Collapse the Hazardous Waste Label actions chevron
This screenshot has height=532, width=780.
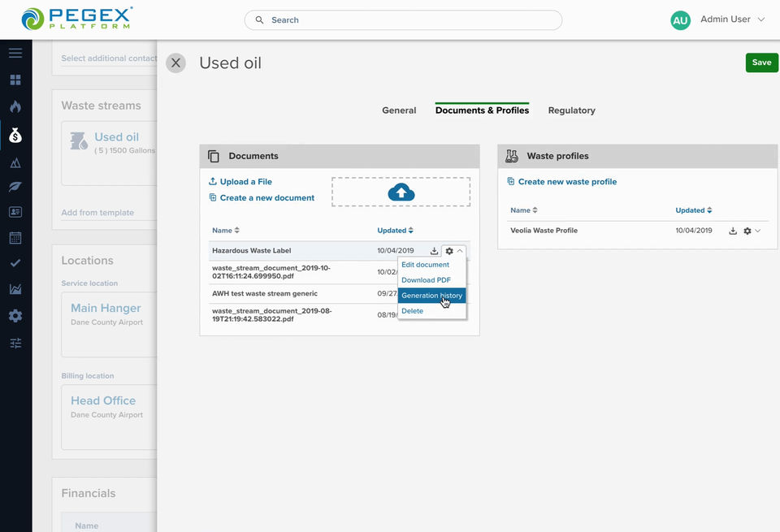coord(460,251)
